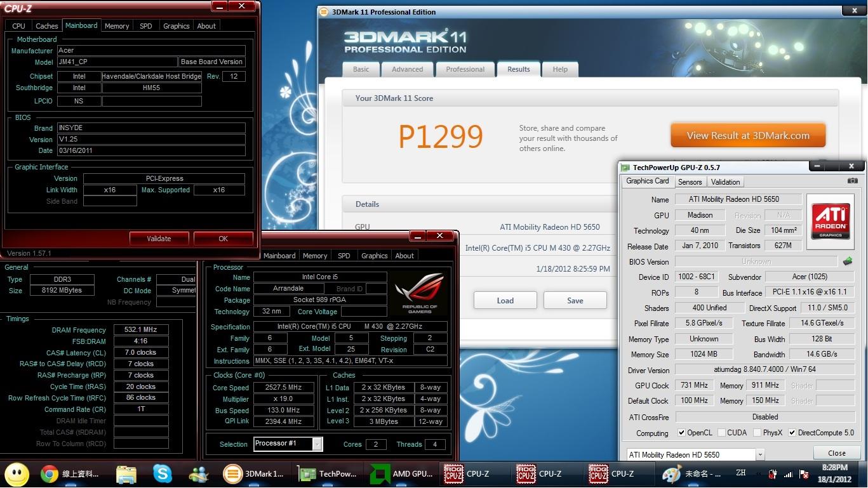Switch to CPU tab in Mainboard CPU-Z window
The height and width of the screenshot is (488, 868).
(x=19, y=26)
